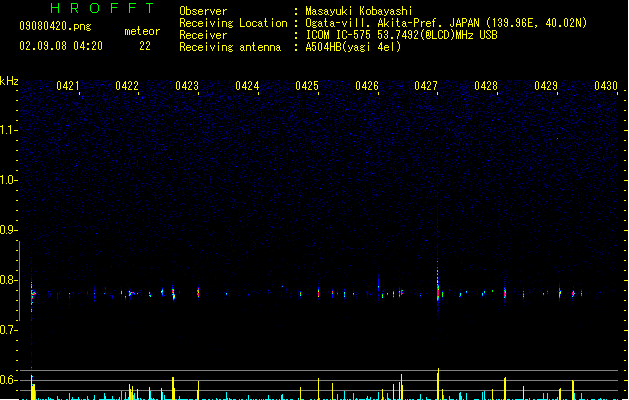Click the 0.8 kHz axis label
Image resolution: width=629 pixels, height=400 pixels.
pos(8,280)
